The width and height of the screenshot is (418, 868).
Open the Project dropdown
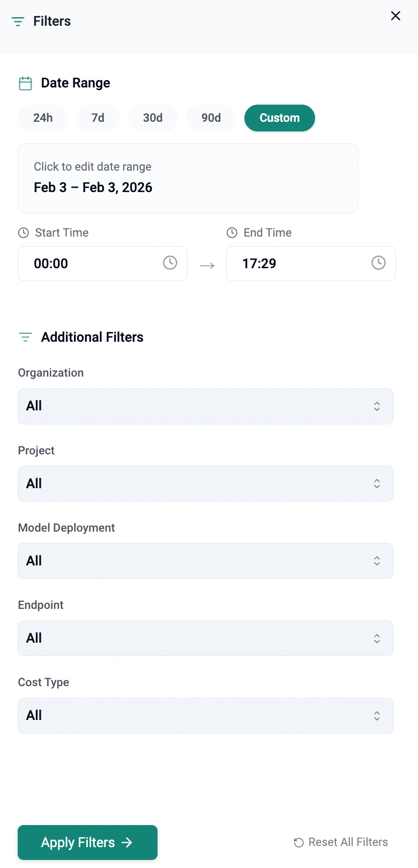[x=205, y=483]
